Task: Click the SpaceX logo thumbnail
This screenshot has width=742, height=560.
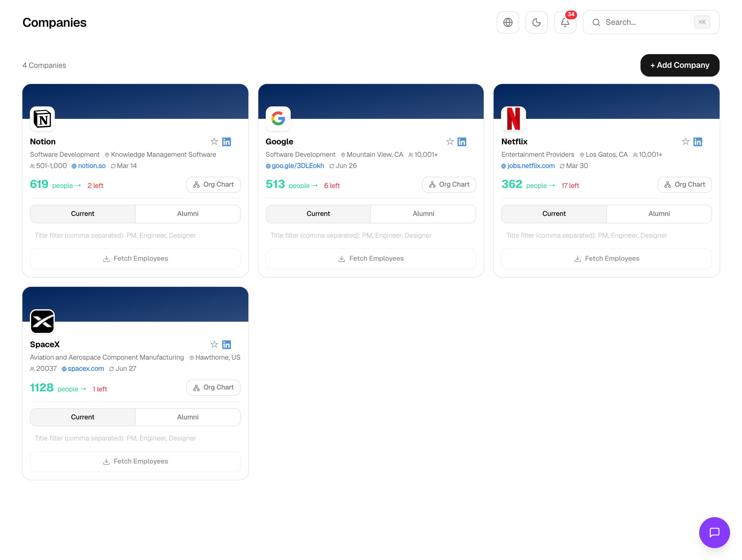Action: click(x=42, y=322)
